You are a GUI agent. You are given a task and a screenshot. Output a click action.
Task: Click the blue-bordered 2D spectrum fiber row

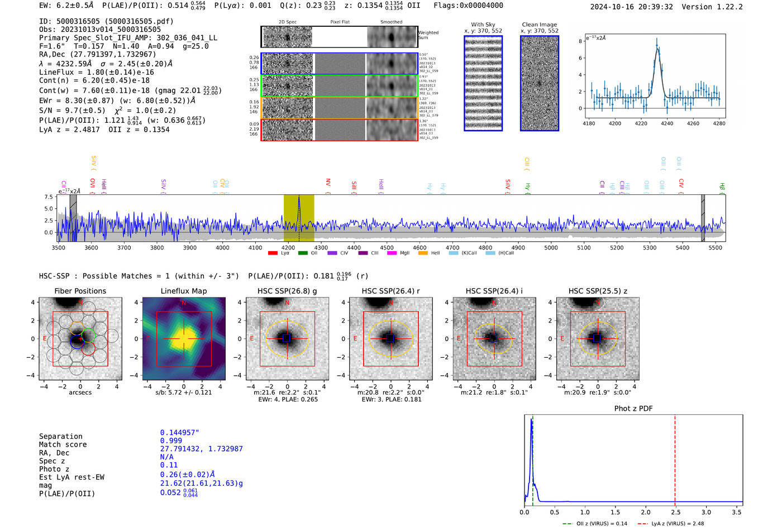(x=340, y=64)
